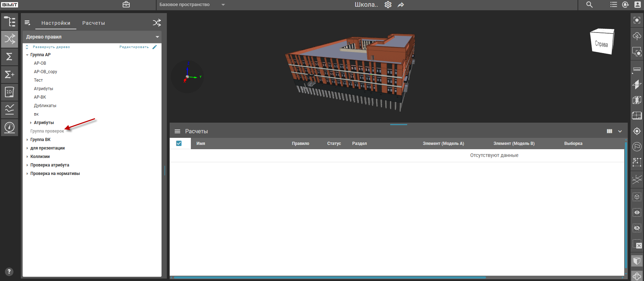This screenshot has height=281, width=644.
Task: Click the show elements eye icon
Action: click(x=637, y=212)
